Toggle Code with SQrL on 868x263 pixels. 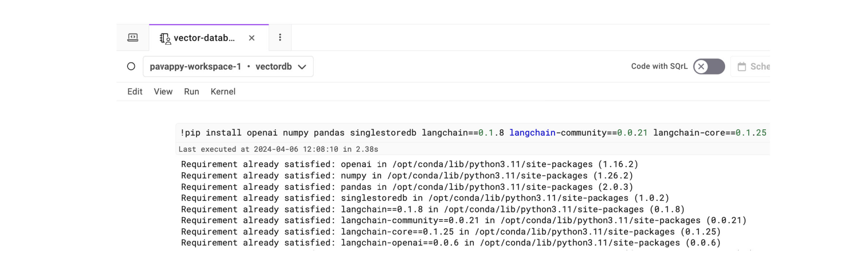tap(708, 66)
